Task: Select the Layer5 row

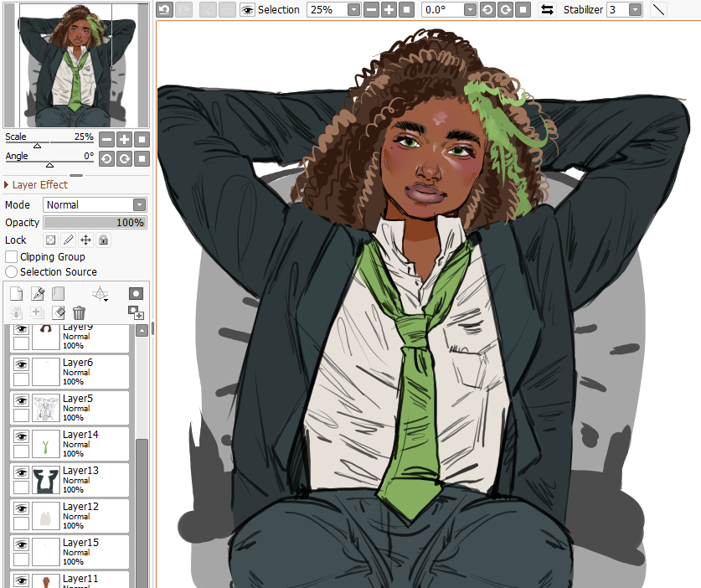Action: (70, 408)
